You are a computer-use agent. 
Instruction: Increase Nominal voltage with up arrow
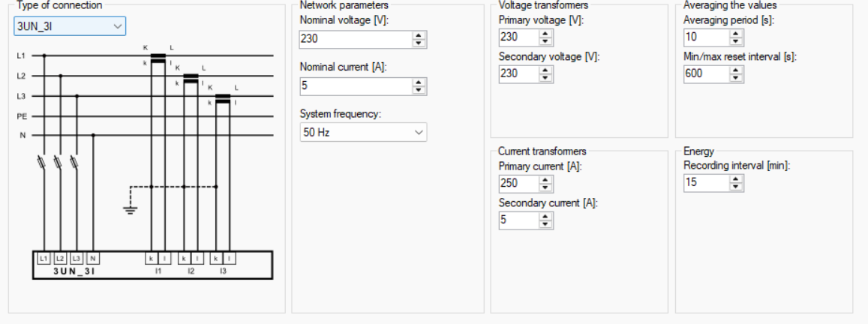(x=419, y=35)
